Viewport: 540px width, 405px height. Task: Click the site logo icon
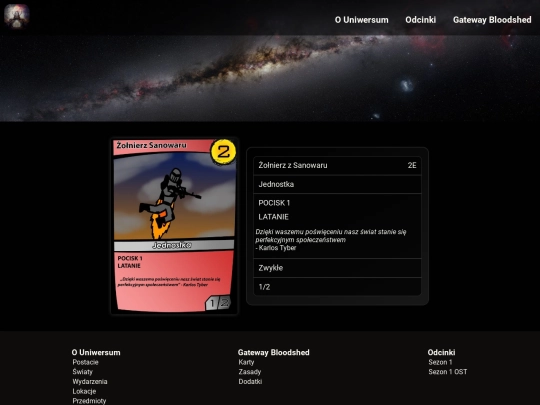[x=17, y=16]
